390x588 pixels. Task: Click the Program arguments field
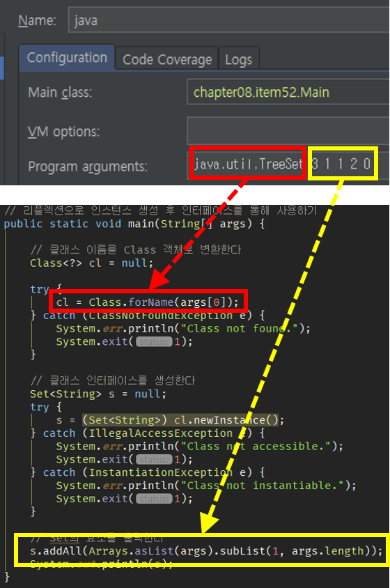288,164
